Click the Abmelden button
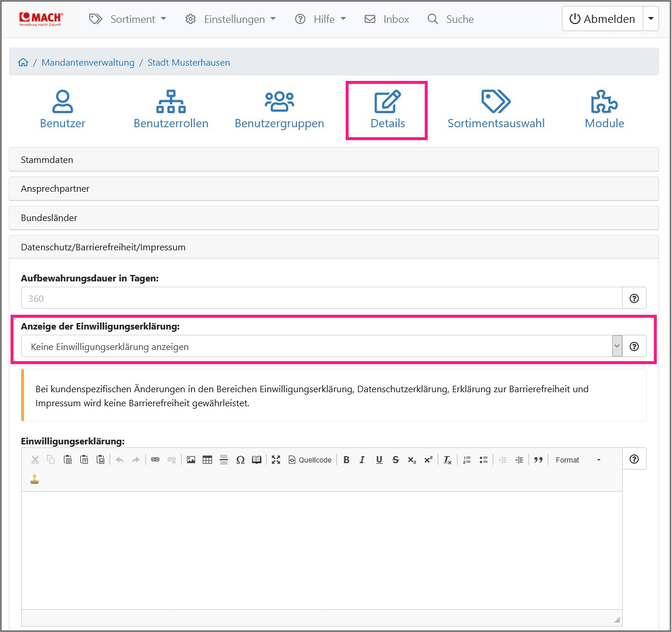This screenshot has height=632, width=672. pyautogui.click(x=602, y=19)
